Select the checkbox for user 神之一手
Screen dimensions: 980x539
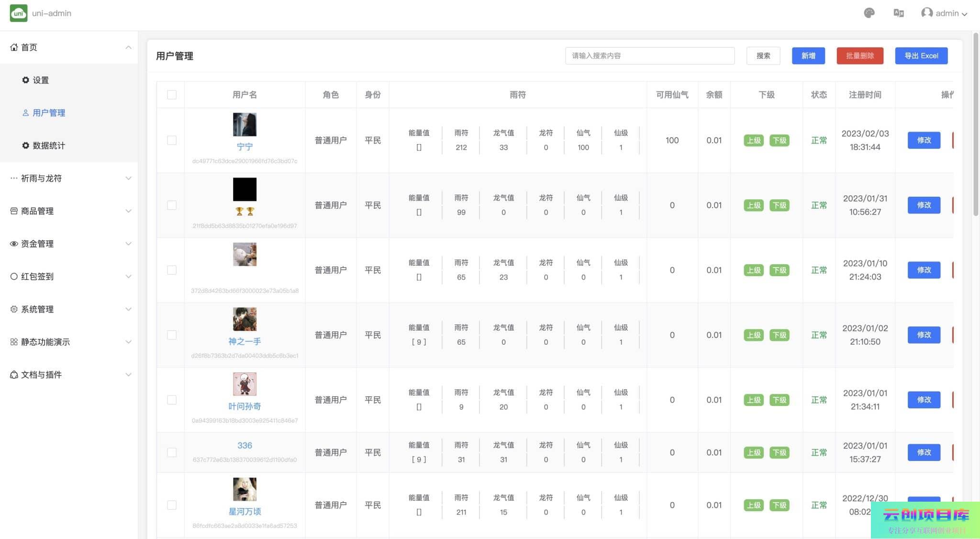click(x=172, y=335)
